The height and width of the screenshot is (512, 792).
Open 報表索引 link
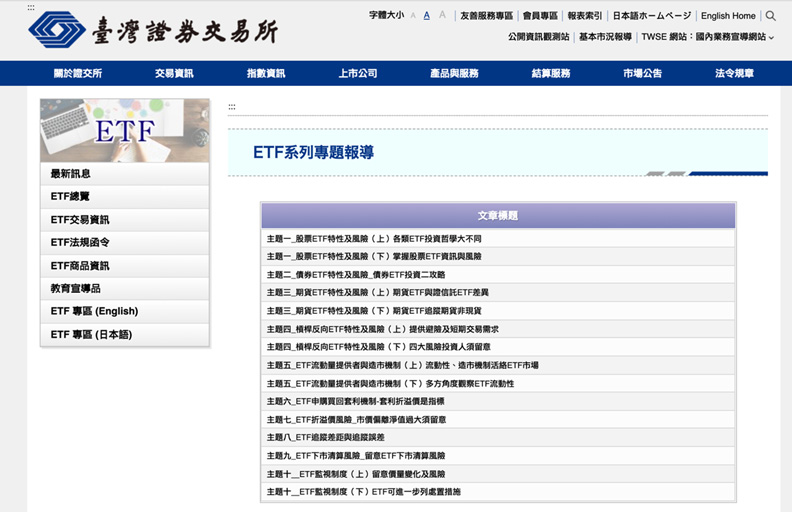pos(585,16)
